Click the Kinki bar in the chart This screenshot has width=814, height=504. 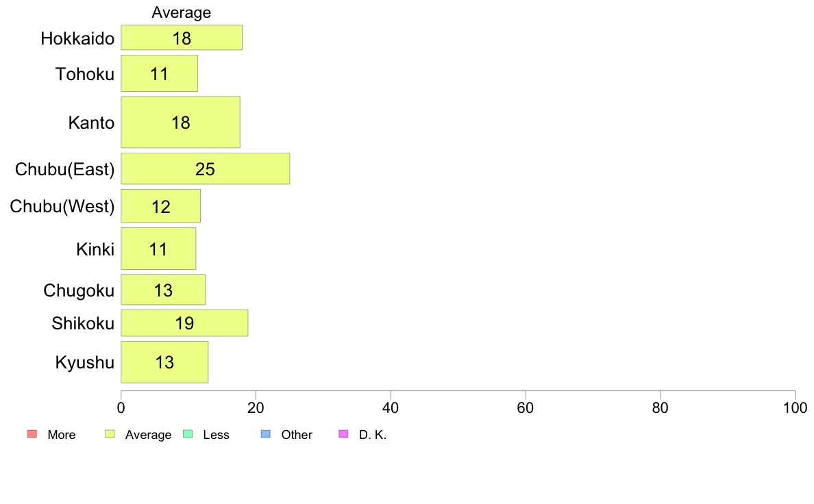158,249
